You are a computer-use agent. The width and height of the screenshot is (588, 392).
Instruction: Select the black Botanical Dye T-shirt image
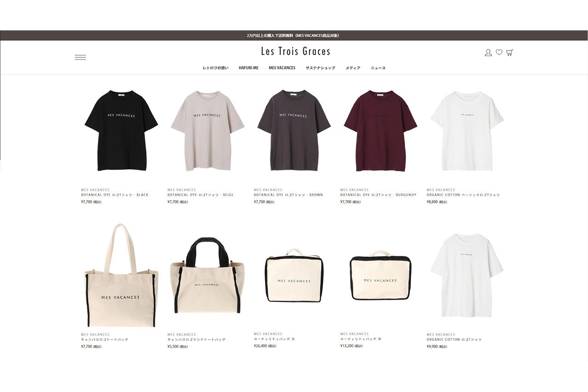(121, 130)
